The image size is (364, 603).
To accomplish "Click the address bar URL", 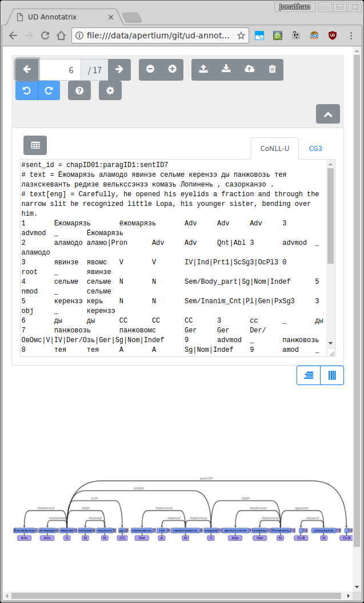I will (158, 36).
